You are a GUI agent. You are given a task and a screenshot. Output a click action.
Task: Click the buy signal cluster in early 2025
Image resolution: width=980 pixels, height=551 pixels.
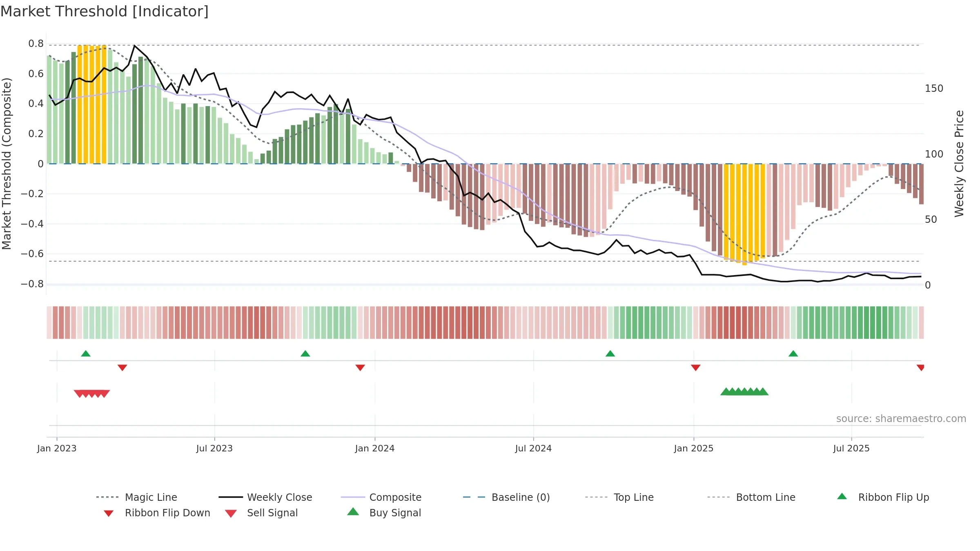[x=744, y=391]
